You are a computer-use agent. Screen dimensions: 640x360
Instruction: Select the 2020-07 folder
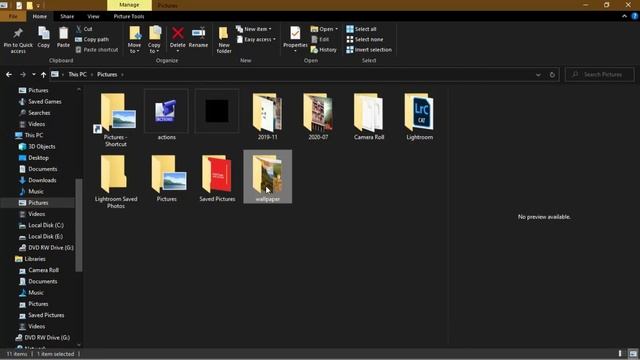(318, 116)
